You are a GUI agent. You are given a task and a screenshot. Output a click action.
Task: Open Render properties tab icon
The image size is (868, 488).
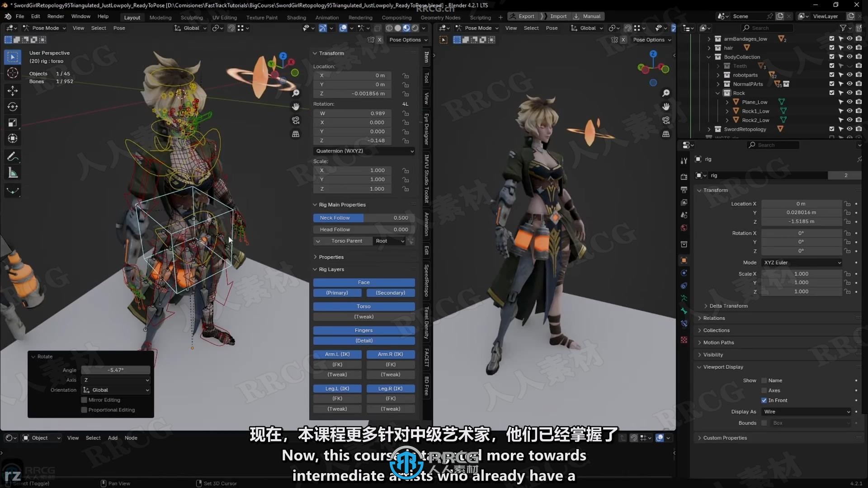tap(684, 177)
